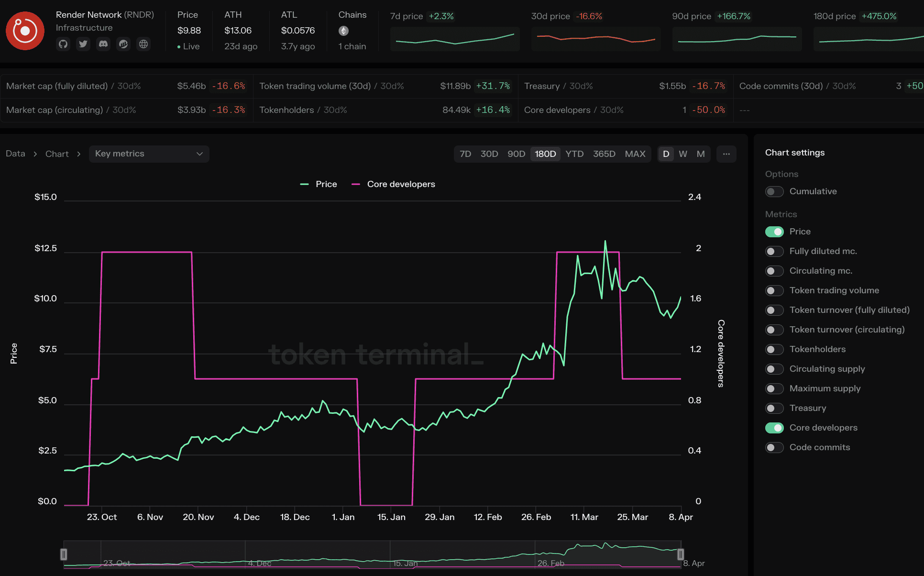Click the Ethereum chain icon
The width and height of the screenshot is (924, 576).
pos(343,31)
